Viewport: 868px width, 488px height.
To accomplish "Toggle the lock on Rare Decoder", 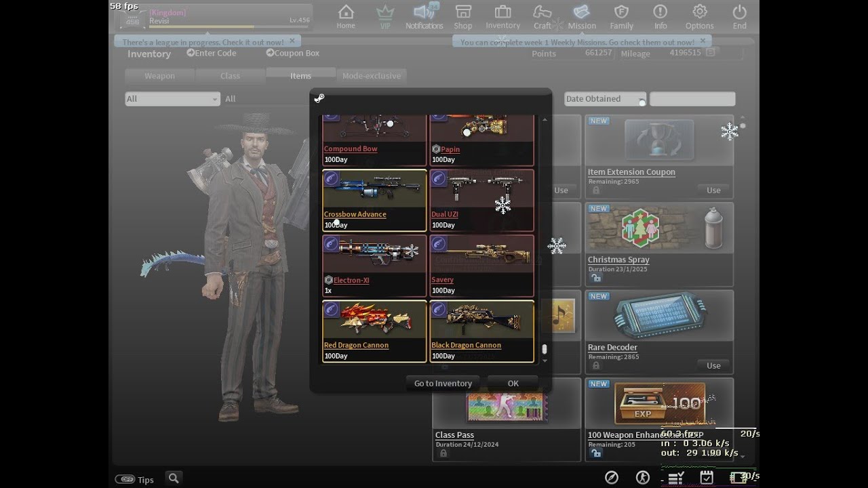I will pyautogui.click(x=595, y=365).
